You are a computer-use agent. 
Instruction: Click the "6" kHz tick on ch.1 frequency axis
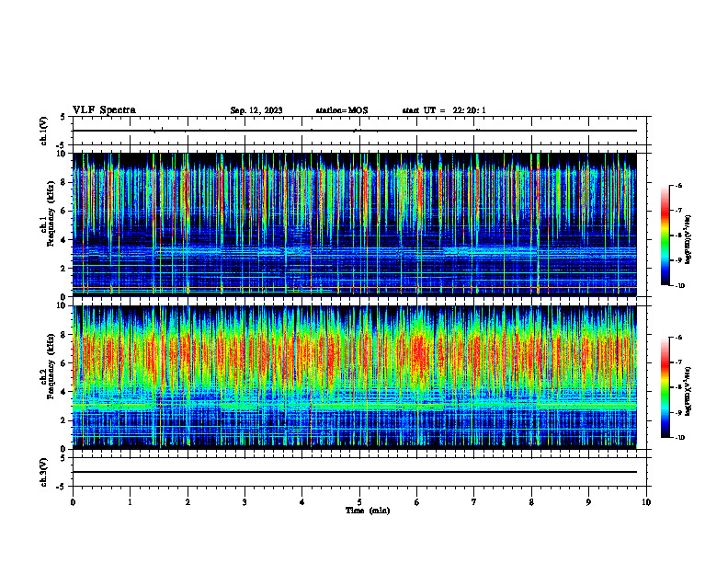[x=63, y=211]
